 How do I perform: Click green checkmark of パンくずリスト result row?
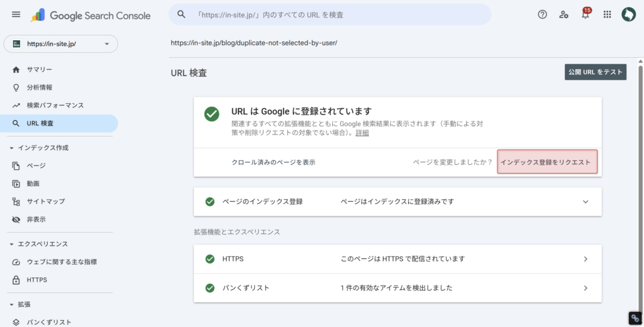click(x=210, y=288)
